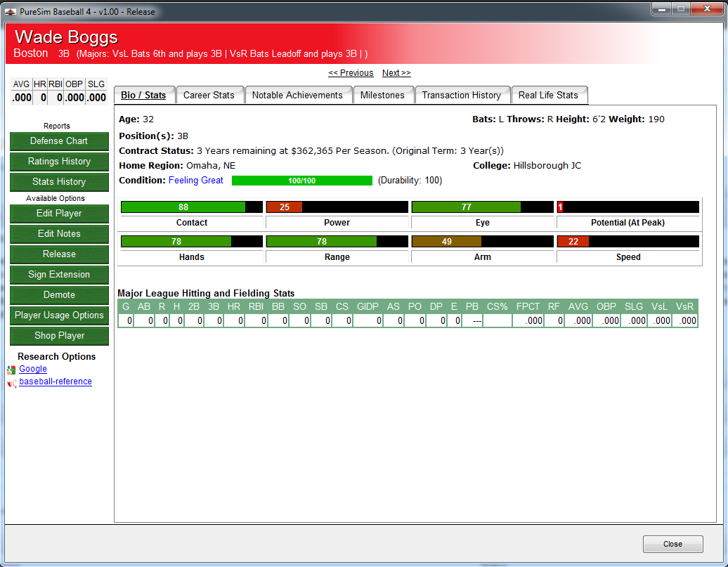
Task: Click the Shop Player button
Action: point(59,337)
